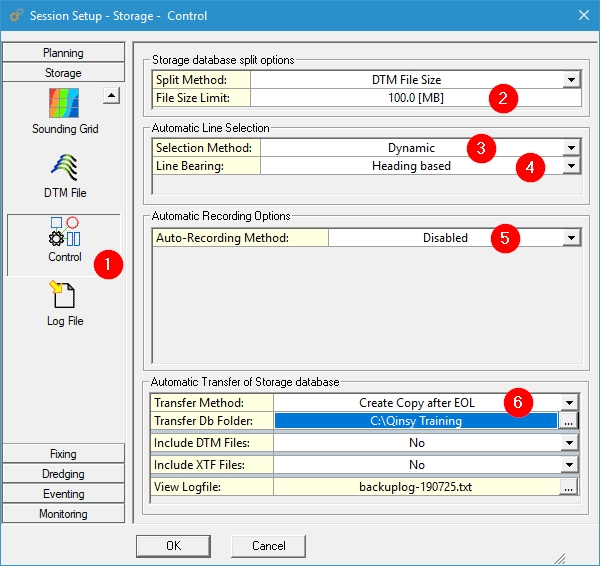Image resolution: width=600 pixels, height=566 pixels.
Task: Browse for Transfer Db Folder
Action: pyautogui.click(x=569, y=422)
